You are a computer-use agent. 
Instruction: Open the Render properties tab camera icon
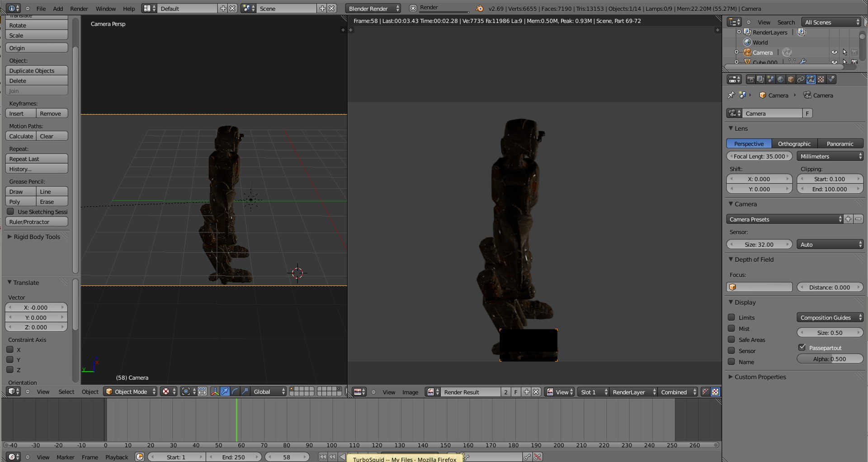[750, 79]
